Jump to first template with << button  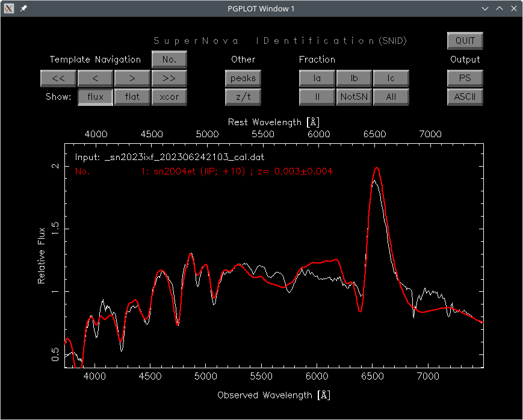[58, 78]
